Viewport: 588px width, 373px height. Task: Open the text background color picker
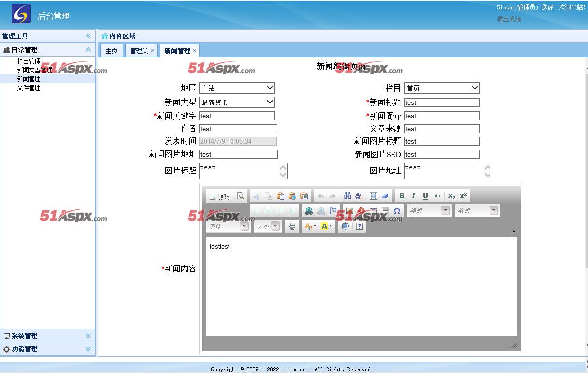click(x=326, y=226)
